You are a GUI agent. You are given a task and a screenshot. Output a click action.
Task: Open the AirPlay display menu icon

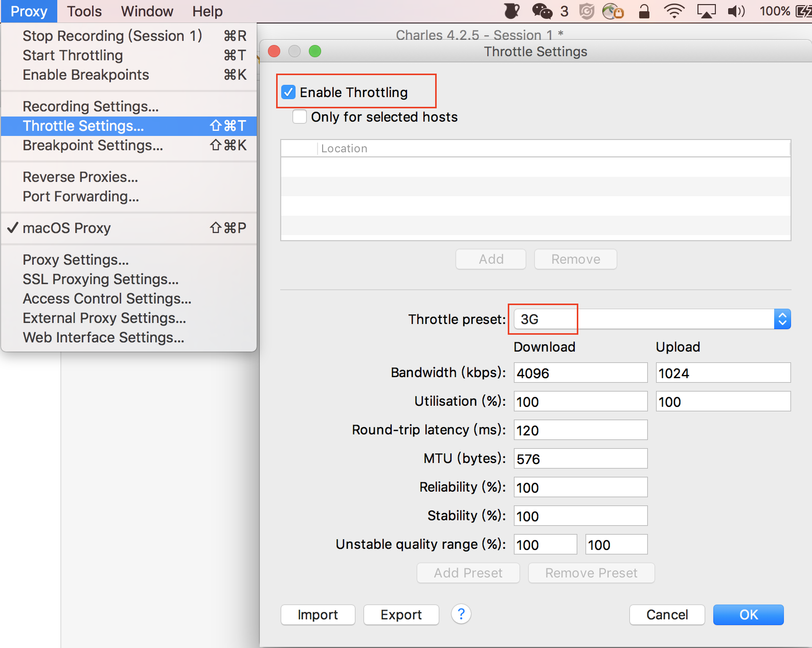coord(706,11)
